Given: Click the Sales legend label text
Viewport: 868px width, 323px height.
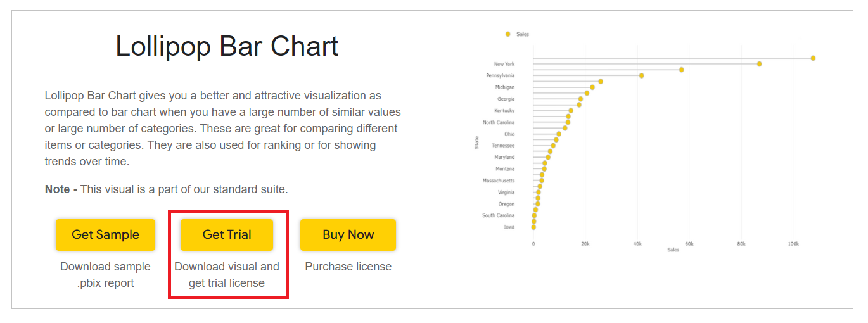Looking at the screenshot, I should click(523, 34).
